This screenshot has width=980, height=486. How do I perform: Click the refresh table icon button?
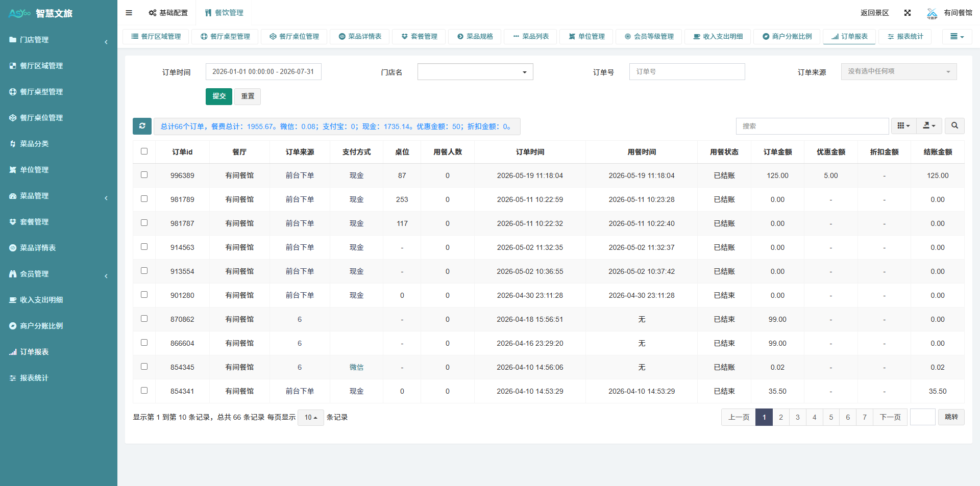pyautogui.click(x=142, y=126)
